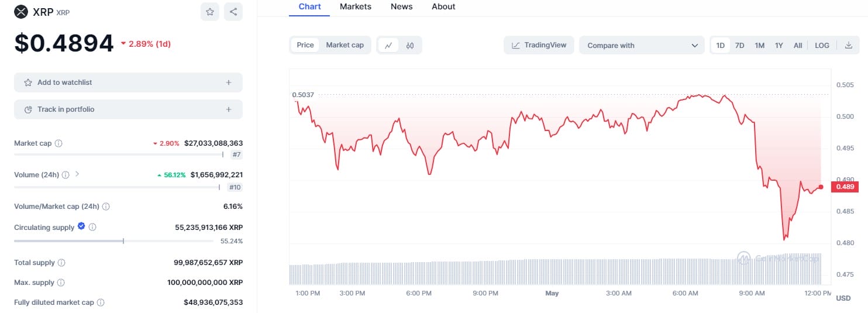The image size is (868, 313).
Task: Click the circulating supply progress bar
Action: click(x=116, y=241)
